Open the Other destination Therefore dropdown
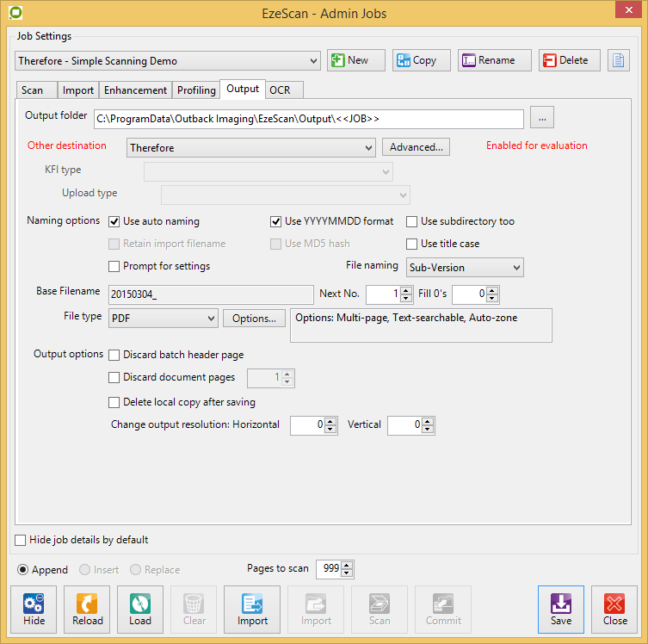This screenshot has height=644, width=648. pos(251,148)
